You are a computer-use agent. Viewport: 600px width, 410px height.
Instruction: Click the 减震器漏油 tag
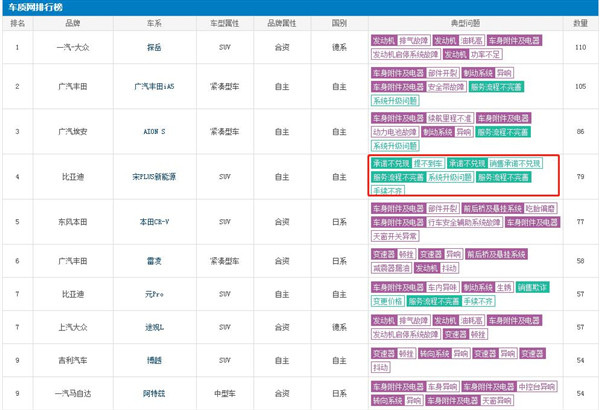pos(391,268)
